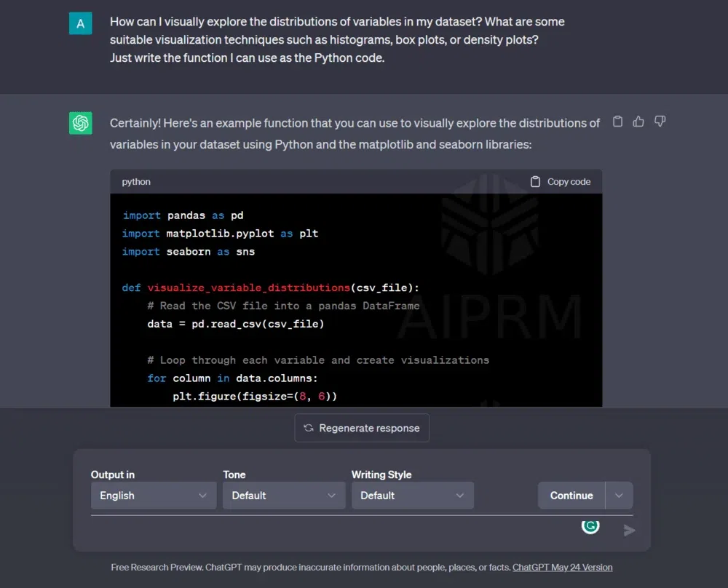Screen dimensions: 728x588
Task: Click the copy response clipboard icon
Action: (x=617, y=122)
